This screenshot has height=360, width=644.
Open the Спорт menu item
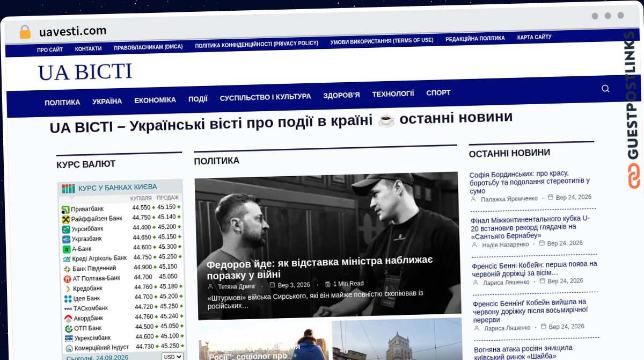[438, 92]
